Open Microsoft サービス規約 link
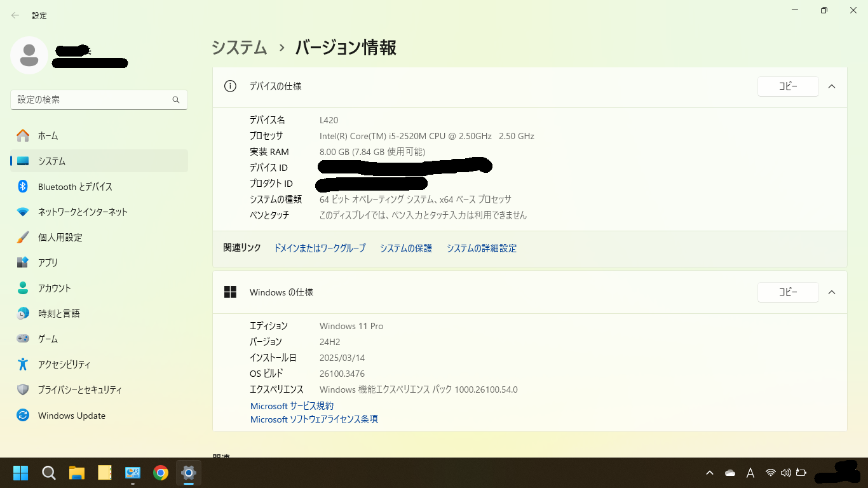Image resolution: width=868 pixels, height=488 pixels. click(292, 405)
